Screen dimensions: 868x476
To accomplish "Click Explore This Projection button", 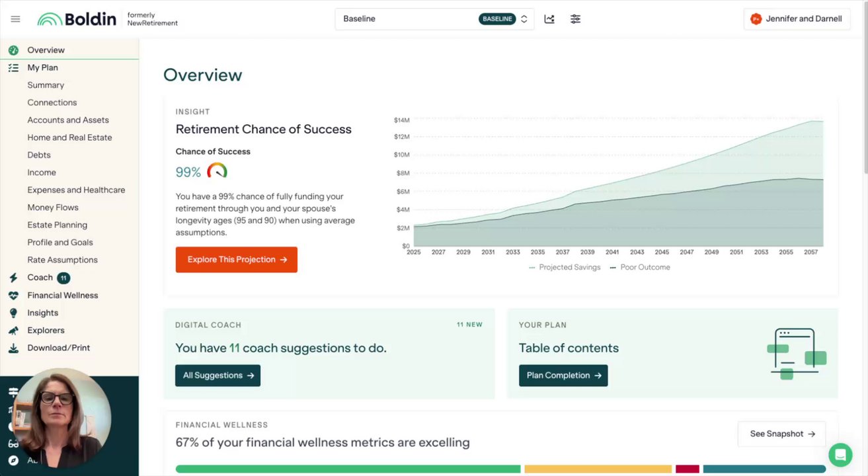I will pyautogui.click(x=236, y=260).
